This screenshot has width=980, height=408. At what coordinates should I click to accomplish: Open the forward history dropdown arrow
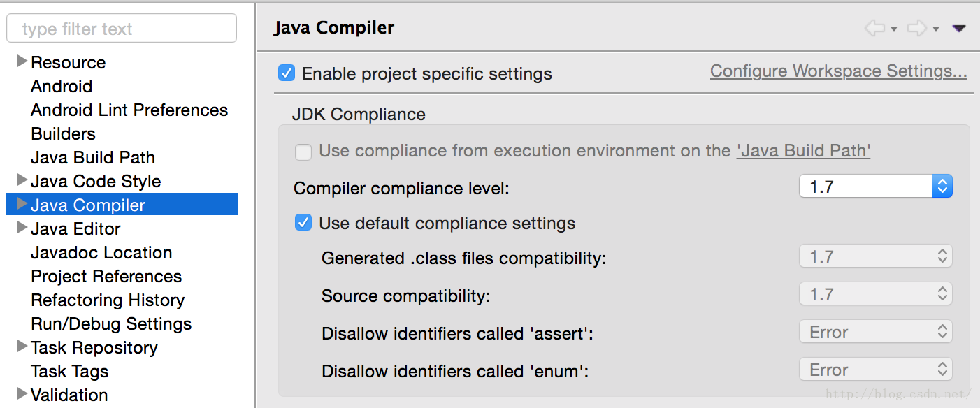[x=936, y=29]
